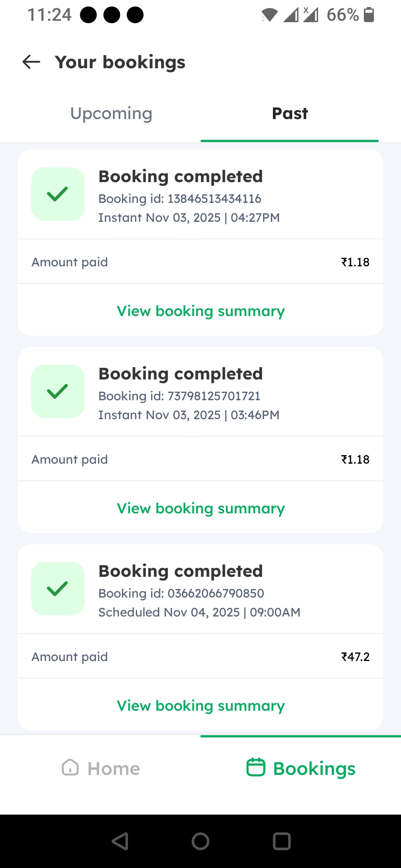The height and width of the screenshot is (868, 401).
Task: Tap green checkmark icon of scheduled booking
Action: (58, 589)
